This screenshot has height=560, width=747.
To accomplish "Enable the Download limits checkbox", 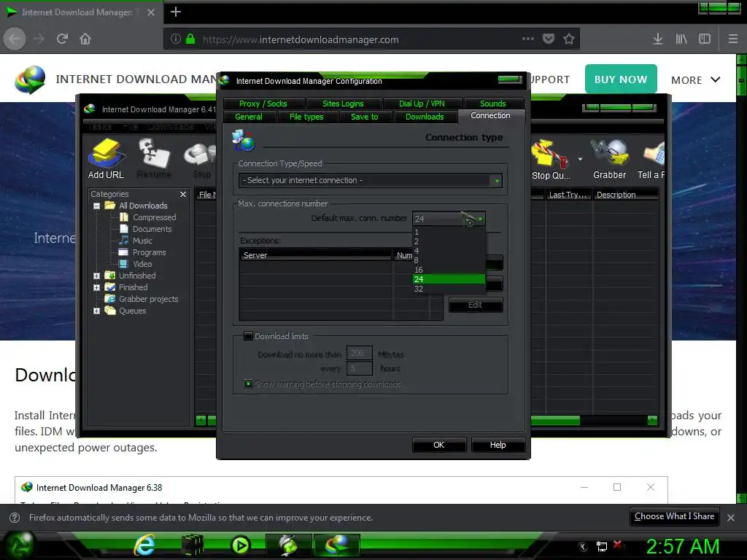I will click(x=248, y=336).
